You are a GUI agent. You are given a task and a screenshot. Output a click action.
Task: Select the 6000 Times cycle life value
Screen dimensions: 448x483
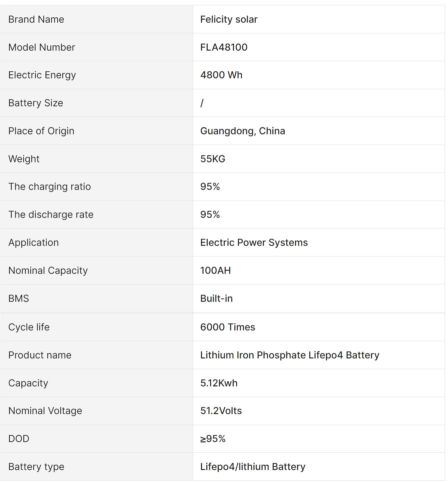(228, 327)
